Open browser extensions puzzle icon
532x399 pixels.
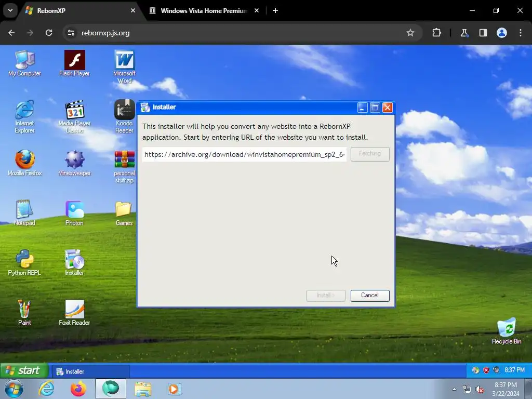pyautogui.click(x=436, y=33)
